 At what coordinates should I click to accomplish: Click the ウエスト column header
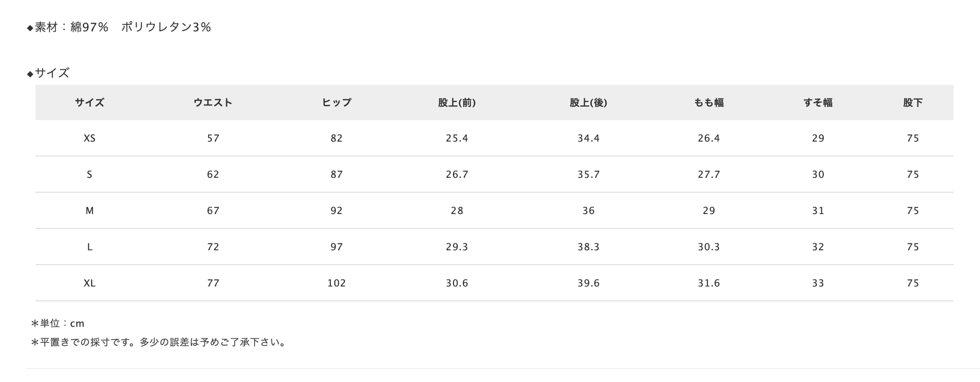(213, 102)
